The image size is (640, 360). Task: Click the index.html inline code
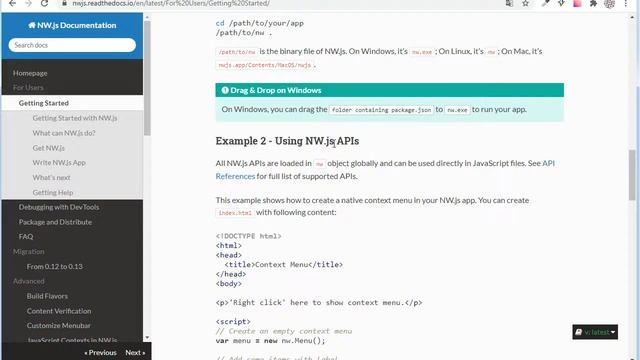[x=235, y=213]
